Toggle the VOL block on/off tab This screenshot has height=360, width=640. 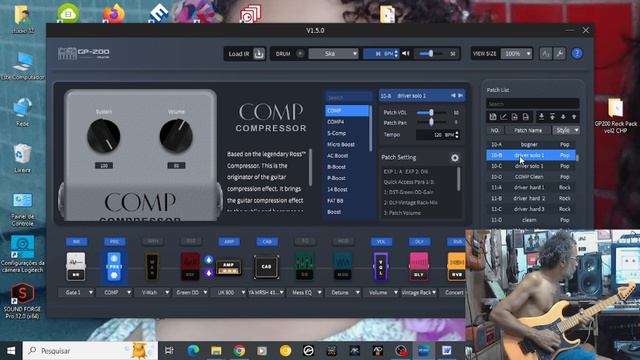pos(381,242)
